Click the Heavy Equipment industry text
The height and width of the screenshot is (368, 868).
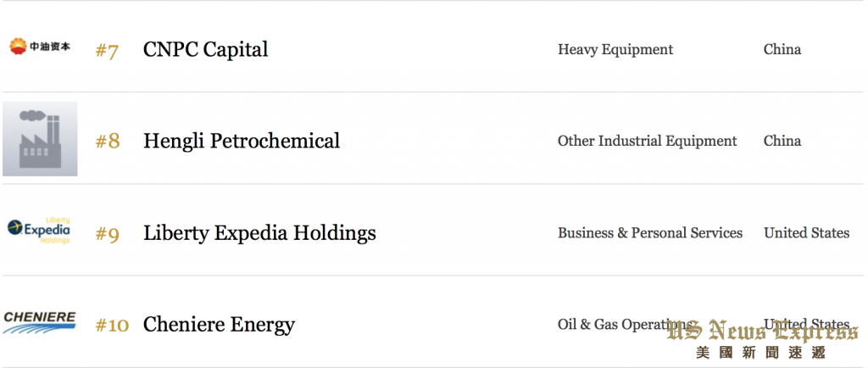[x=615, y=50]
